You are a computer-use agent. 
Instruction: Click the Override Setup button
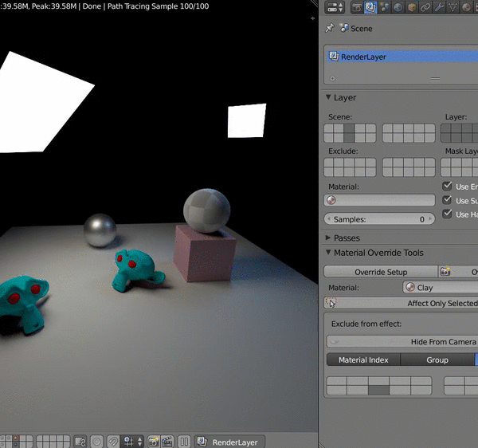click(x=381, y=272)
